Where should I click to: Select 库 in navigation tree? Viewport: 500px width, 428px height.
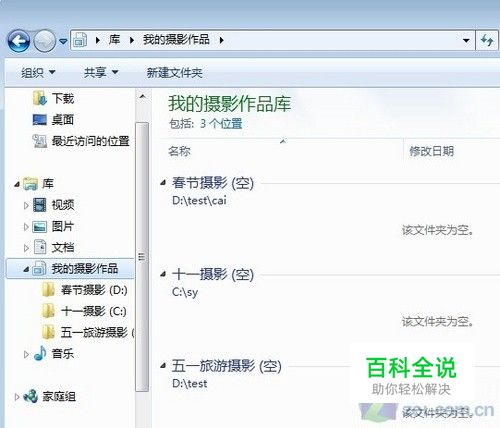click(x=48, y=184)
